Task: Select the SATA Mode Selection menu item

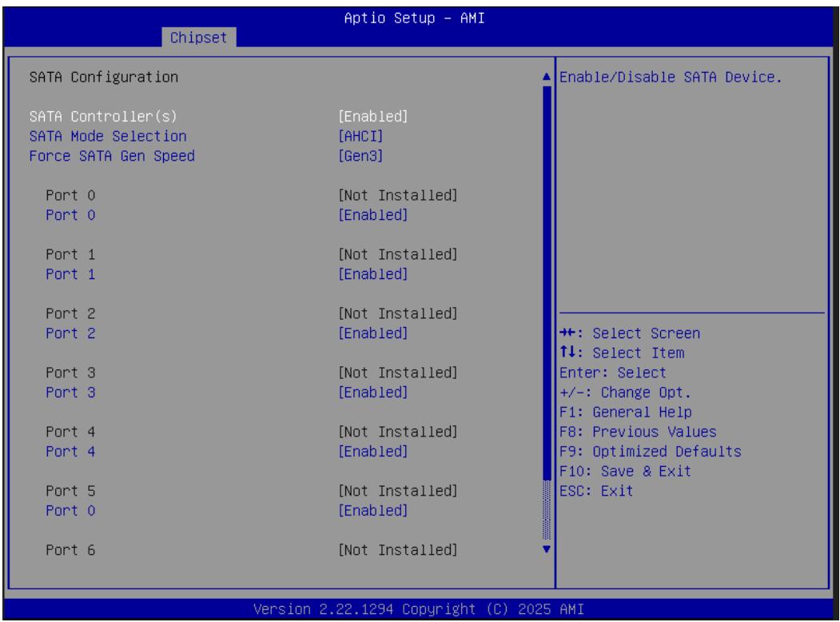Action: pyautogui.click(x=108, y=136)
